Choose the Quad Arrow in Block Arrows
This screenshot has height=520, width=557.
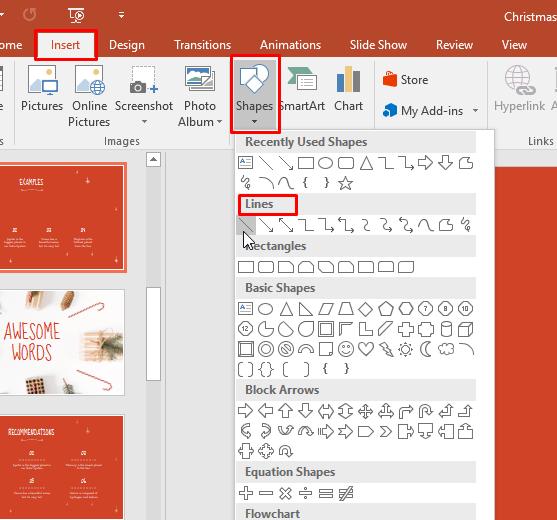(x=366, y=412)
